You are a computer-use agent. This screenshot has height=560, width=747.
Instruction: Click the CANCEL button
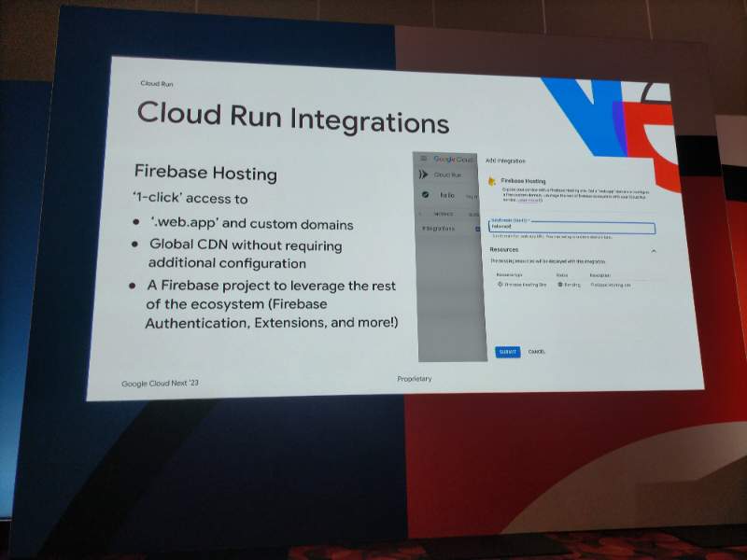(x=537, y=352)
